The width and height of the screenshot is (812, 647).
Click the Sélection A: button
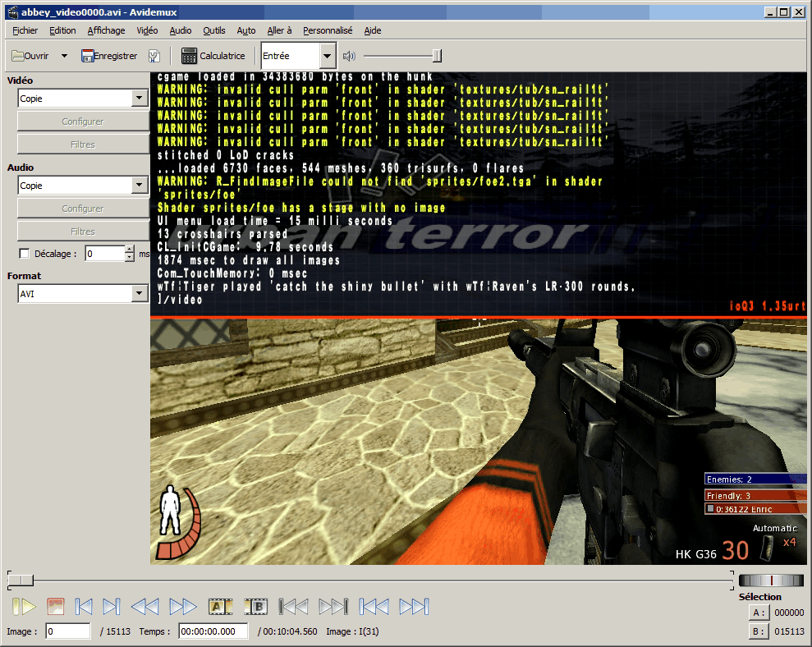coord(759,613)
